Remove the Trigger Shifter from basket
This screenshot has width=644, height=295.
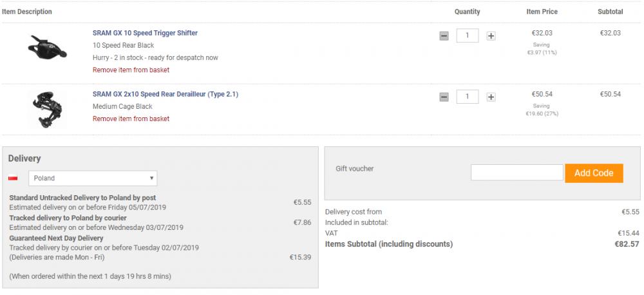(131, 70)
